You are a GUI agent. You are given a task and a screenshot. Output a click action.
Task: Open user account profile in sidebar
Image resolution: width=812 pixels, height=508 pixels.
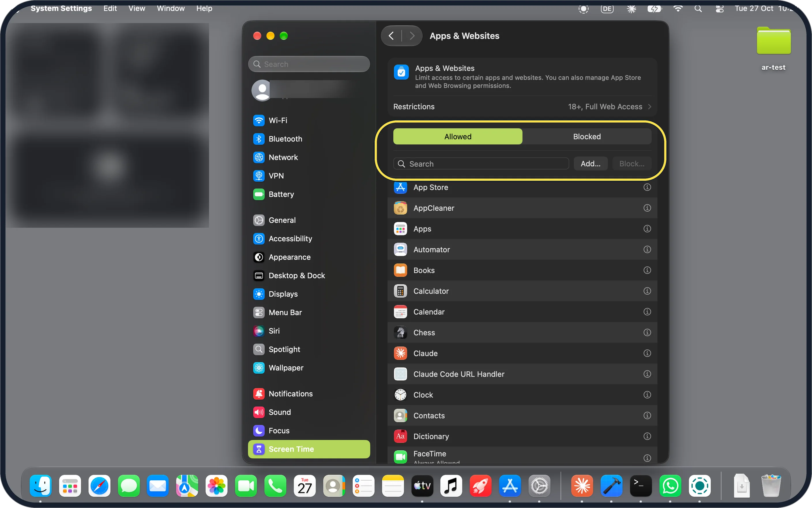(x=309, y=90)
